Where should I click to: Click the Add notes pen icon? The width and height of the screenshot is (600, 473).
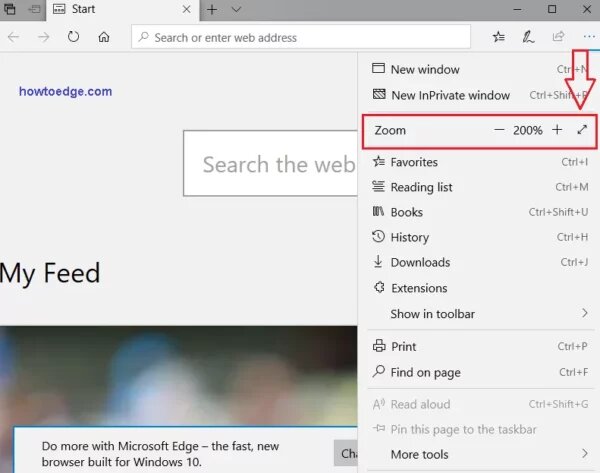pos(528,37)
